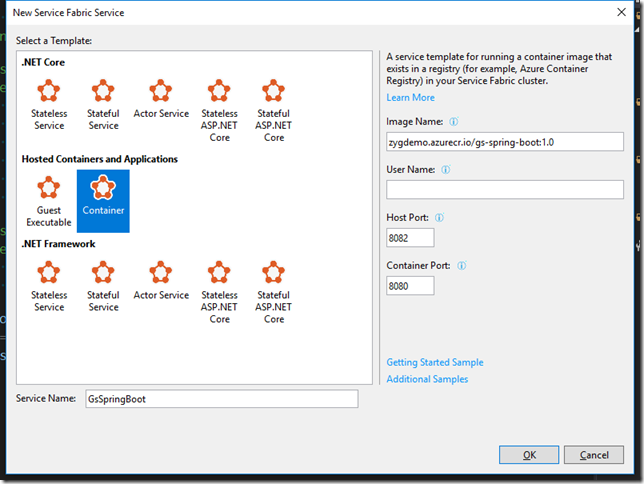Select .NET Framework Stateful Service template
Image resolution: width=644 pixels, height=484 pixels.
(103, 286)
